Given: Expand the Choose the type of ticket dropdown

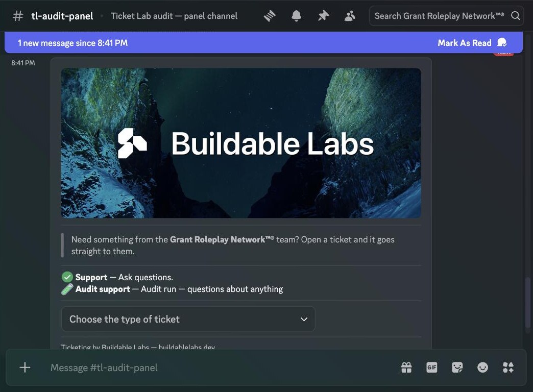Looking at the screenshot, I should tap(188, 319).
